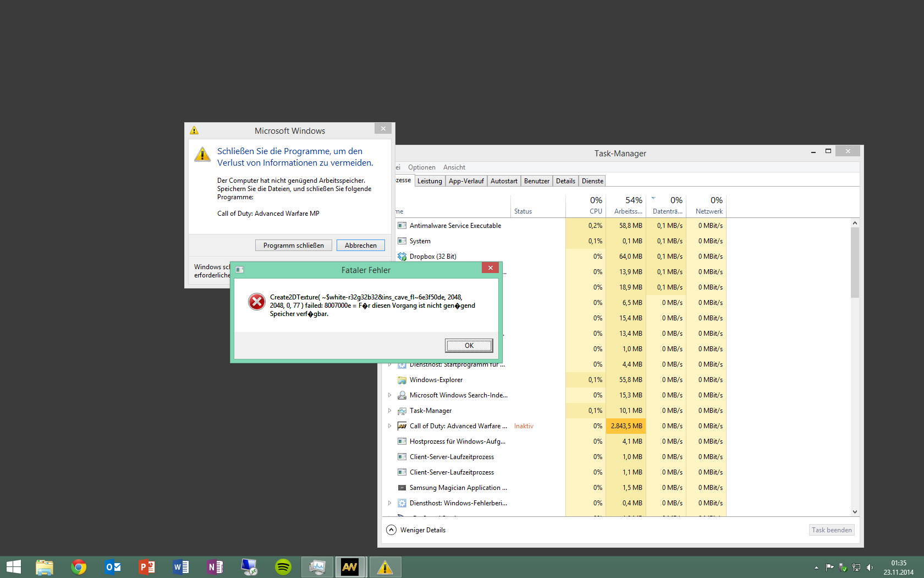Switch to Advanced Warfare taskbar icon
924x578 pixels.
(350, 567)
